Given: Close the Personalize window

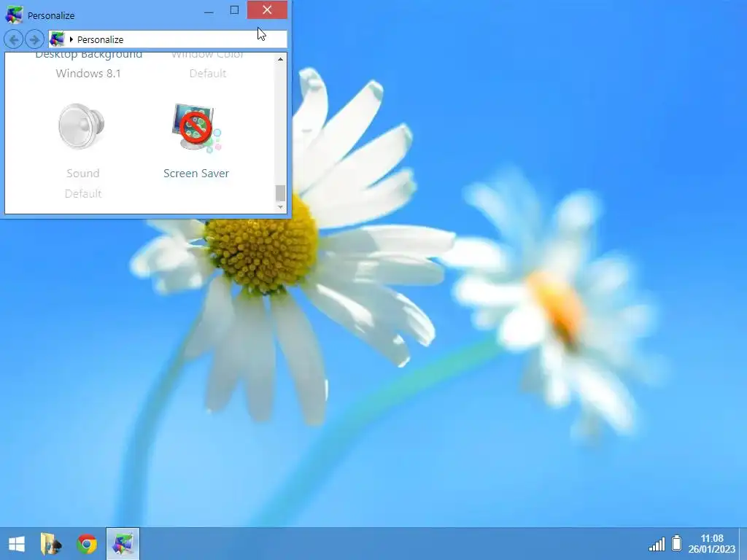Looking at the screenshot, I should (267, 10).
